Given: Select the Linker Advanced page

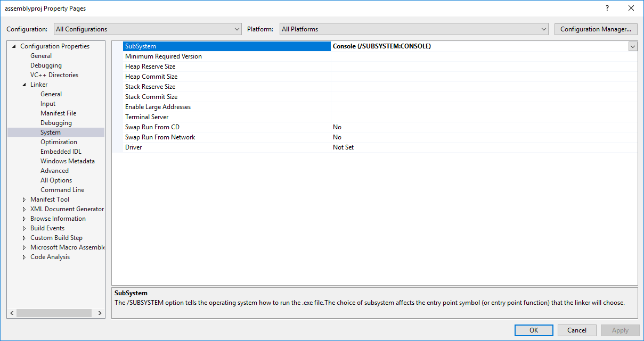Looking at the screenshot, I should click(x=54, y=171).
